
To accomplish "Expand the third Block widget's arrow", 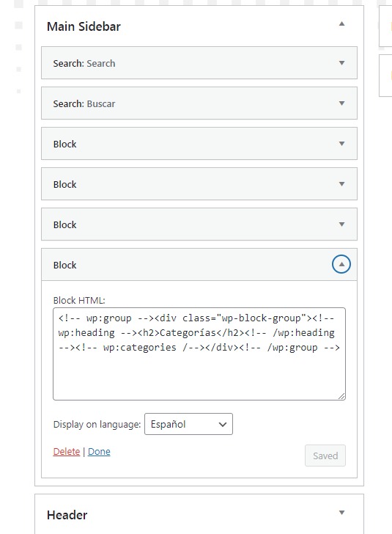I will tap(341, 224).
